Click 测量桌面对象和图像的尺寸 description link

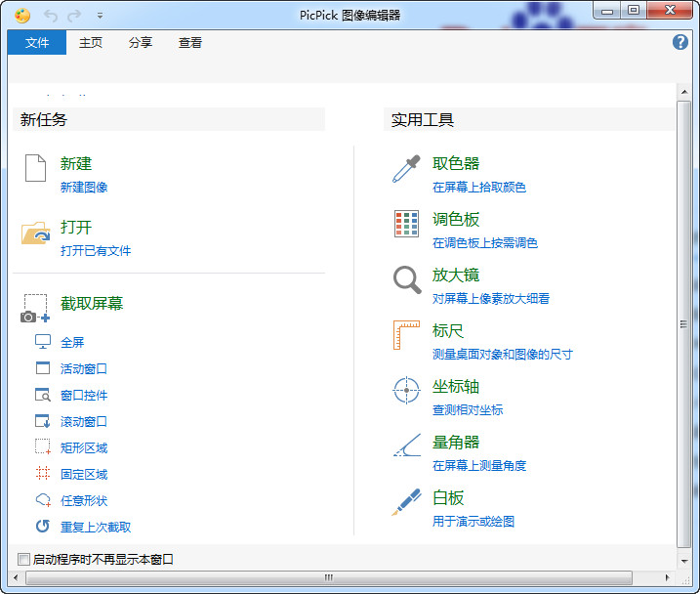pyautogui.click(x=502, y=355)
